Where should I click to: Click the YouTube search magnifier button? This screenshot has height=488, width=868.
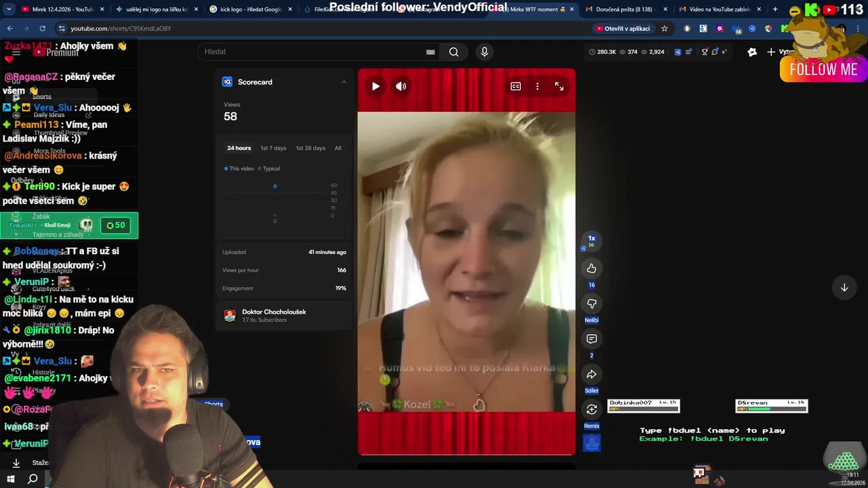[x=454, y=52]
